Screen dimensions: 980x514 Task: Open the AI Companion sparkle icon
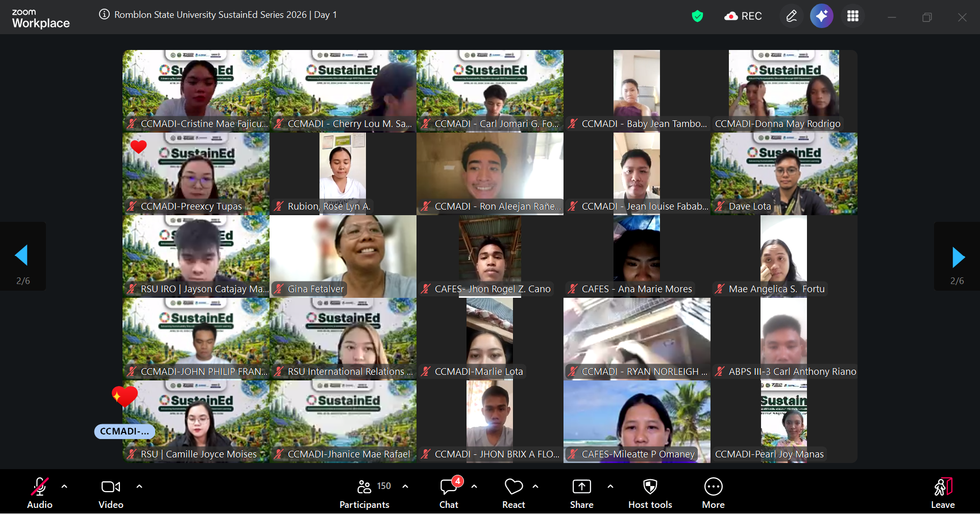pyautogui.click(x=821, y=16)
